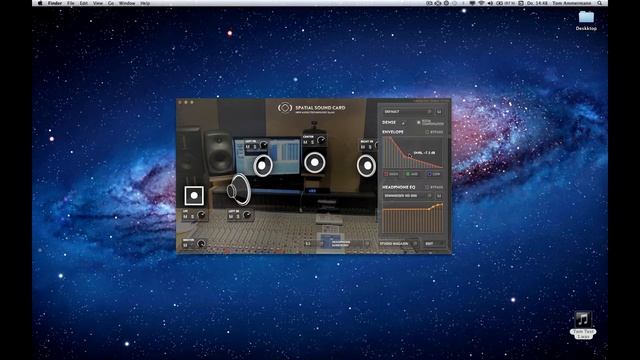Select the square LFE subwoofer icon
Viewport: 640px width, 360px height.
[x=194, y=196]
